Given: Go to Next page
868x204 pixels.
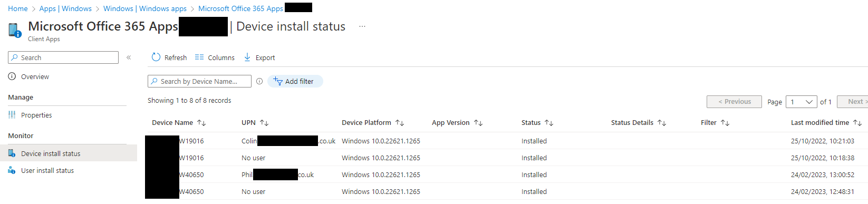Looking at the screenshot, I should [852, 102].
